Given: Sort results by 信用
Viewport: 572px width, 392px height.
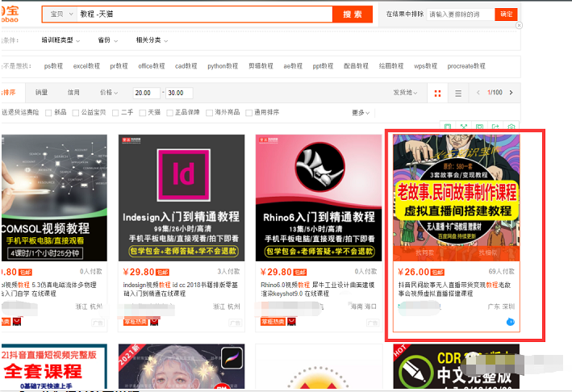Looking at the screenshot, I should click(x=73, y=93).
